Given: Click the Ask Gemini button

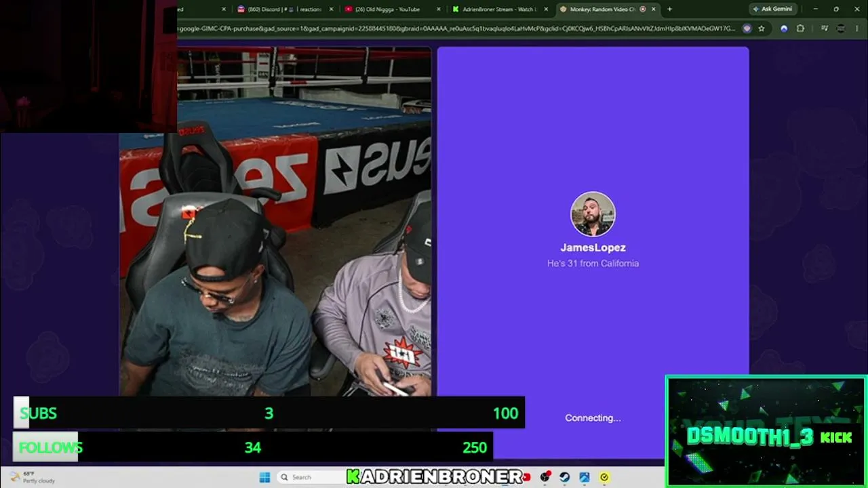Looking at the screenshot, I should pyautogui.click(x=772, y=9).
